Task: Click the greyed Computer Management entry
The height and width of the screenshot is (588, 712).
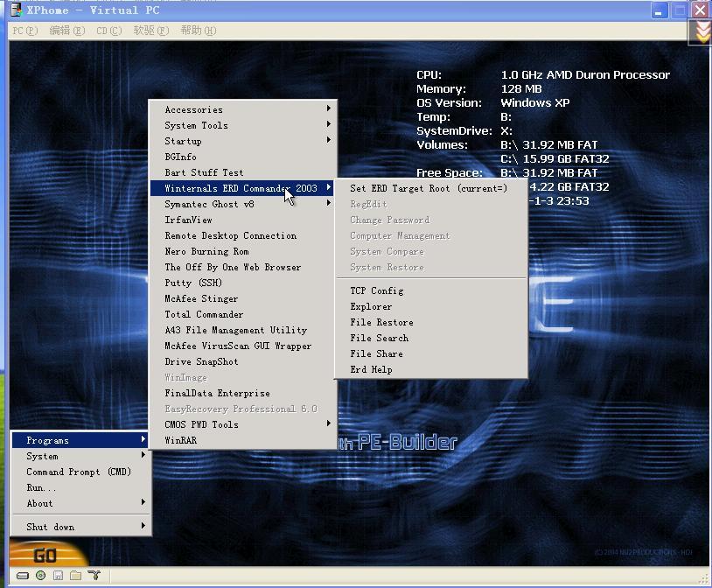Action: pyautogui.click(x=431, y=236)
